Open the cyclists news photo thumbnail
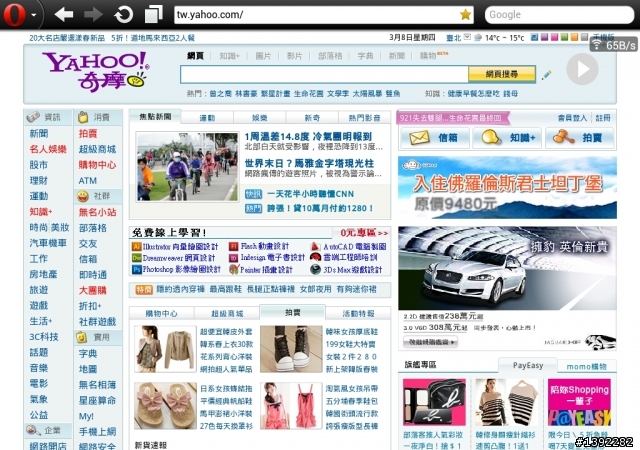 click(187, 166)
